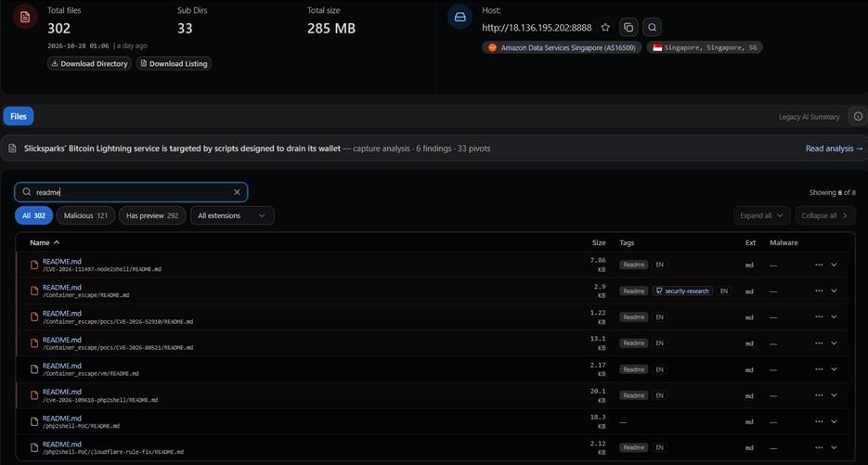This screenshot has height=465, width=868.
Task: Click document icon in analysis banner
Action: (x=12, y=149)
